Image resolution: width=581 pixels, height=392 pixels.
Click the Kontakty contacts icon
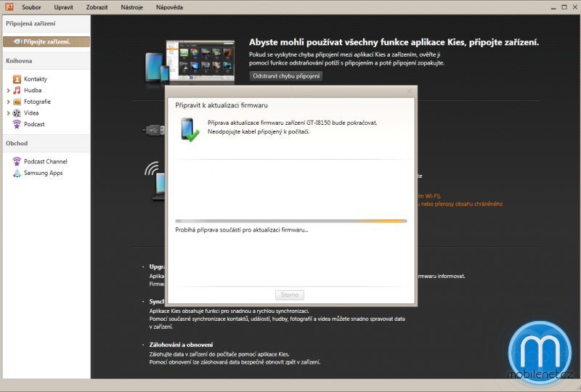click(x=17, y=79)
